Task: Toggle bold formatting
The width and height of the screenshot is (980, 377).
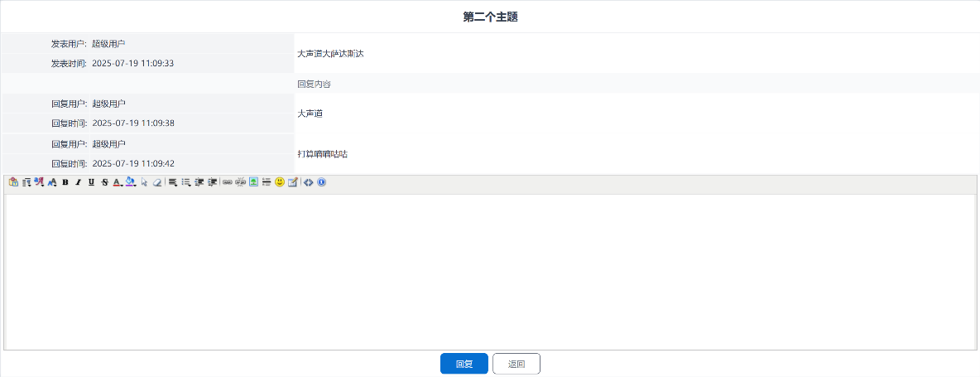Action: (65, 182)
